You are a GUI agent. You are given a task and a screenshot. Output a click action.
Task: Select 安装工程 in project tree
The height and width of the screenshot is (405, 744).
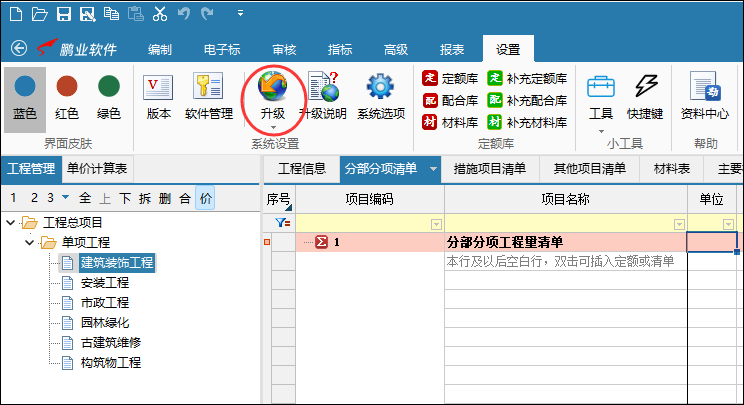(104, 282)
